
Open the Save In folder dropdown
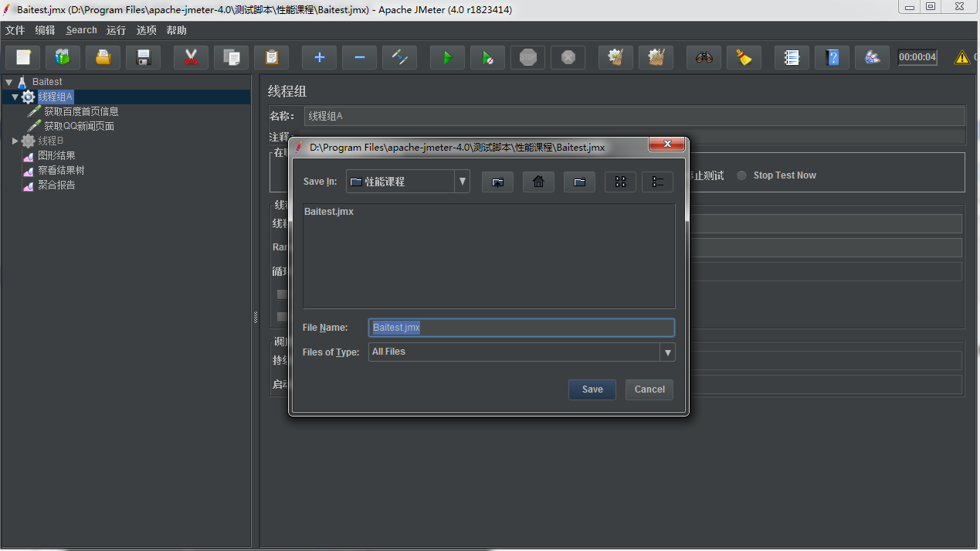click(x=463, y=182)
